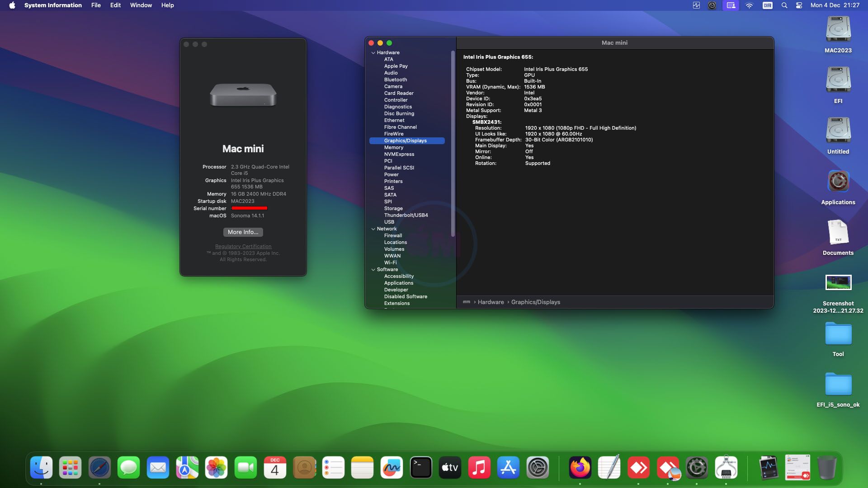Open System Settings in the Dock
The image size is (868, 488).
[x=538, y=468]
